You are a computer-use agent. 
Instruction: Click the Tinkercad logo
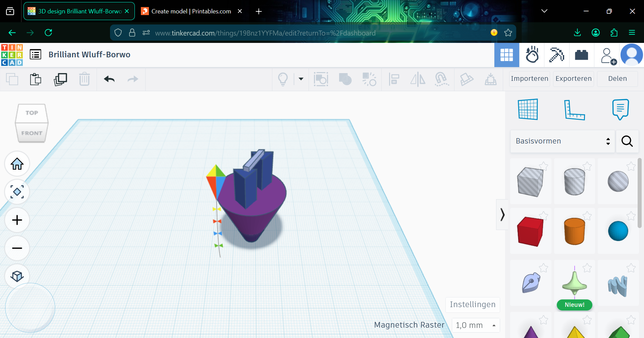tap(12, 55)
